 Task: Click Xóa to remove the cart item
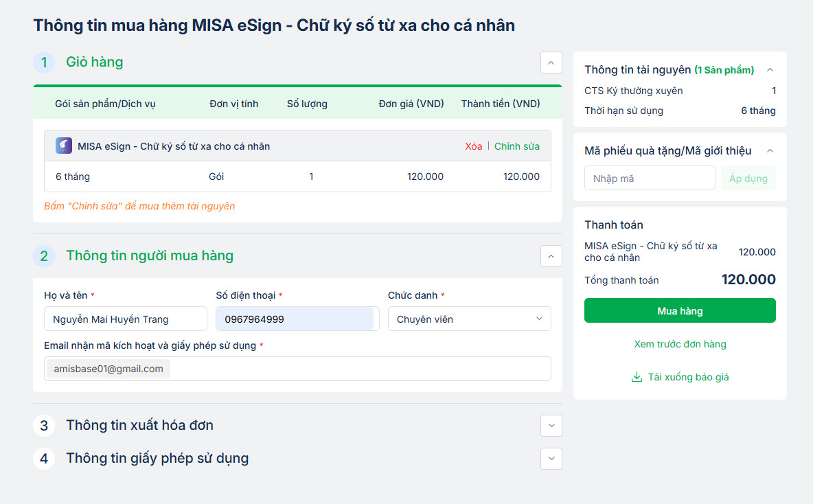click(473, 146)
